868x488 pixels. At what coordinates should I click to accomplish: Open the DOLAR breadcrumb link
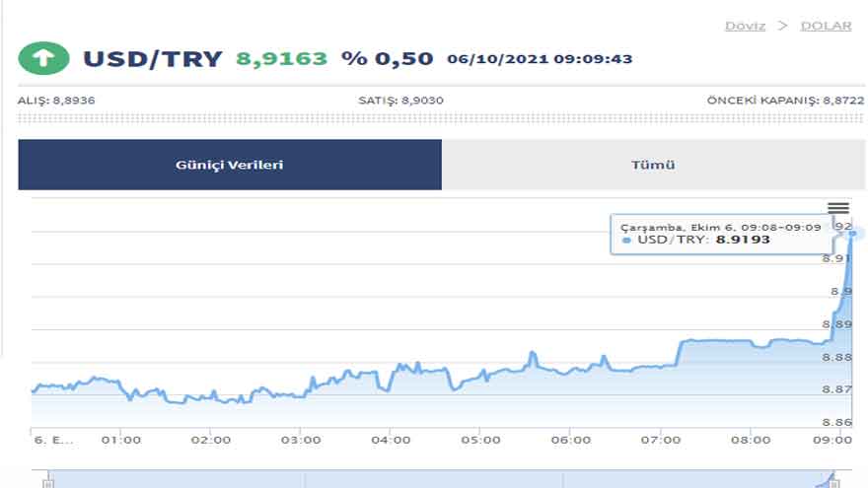pyautogui.click(x=826, y=26)
